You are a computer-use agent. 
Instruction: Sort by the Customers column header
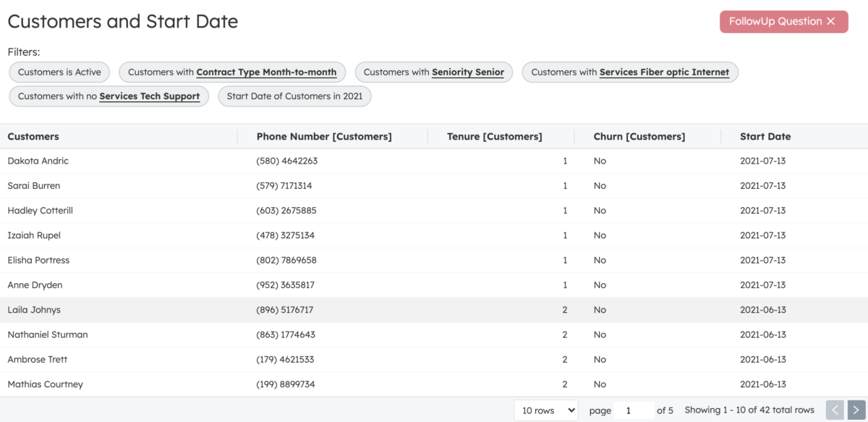[33, 137]
